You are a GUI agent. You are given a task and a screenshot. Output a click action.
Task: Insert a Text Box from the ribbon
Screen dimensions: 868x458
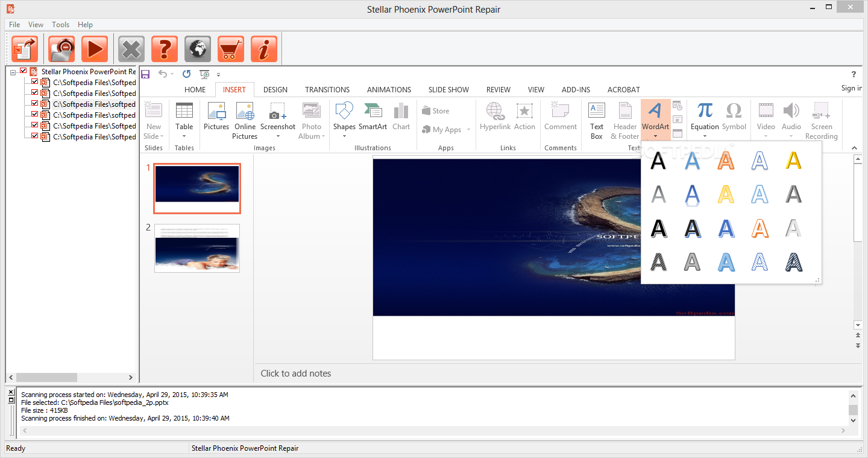click(597, 121)
